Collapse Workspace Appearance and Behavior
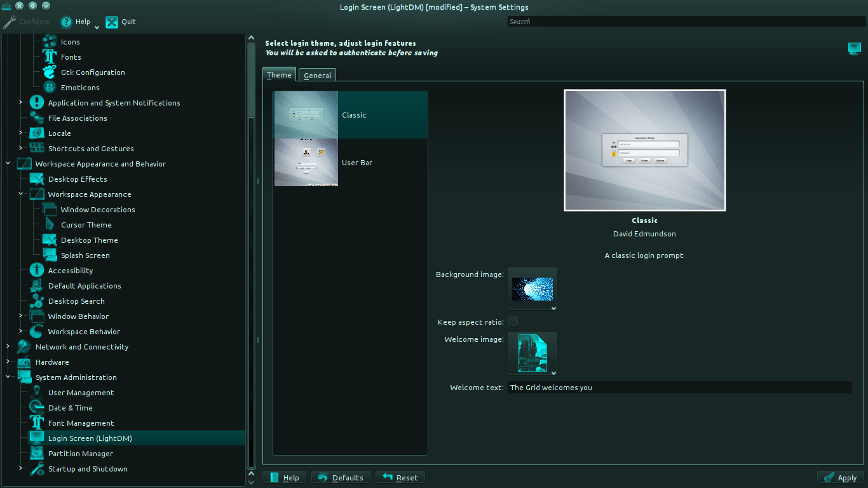The height and width of the screenshot is (488, 868). point(8,164)
